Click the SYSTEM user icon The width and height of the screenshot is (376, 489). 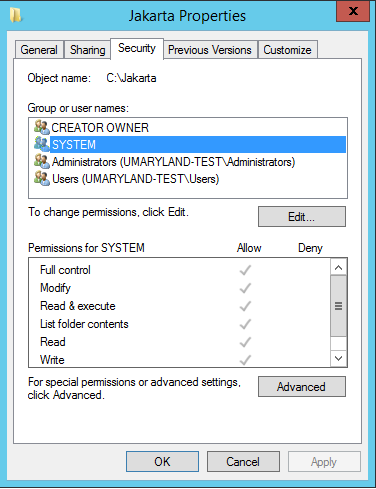click(x=42, y=144)
